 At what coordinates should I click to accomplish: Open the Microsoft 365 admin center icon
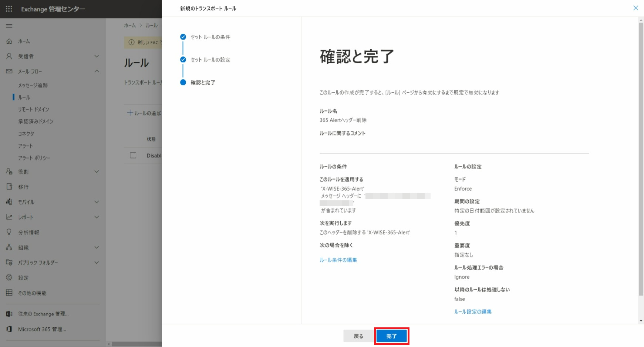click(x=9, y=329)
